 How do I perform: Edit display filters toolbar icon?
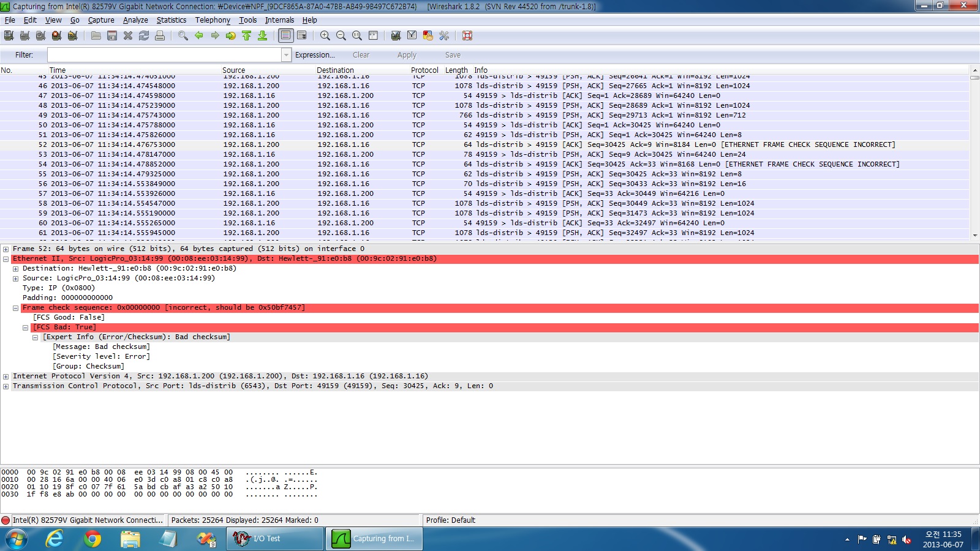point(412,36)
